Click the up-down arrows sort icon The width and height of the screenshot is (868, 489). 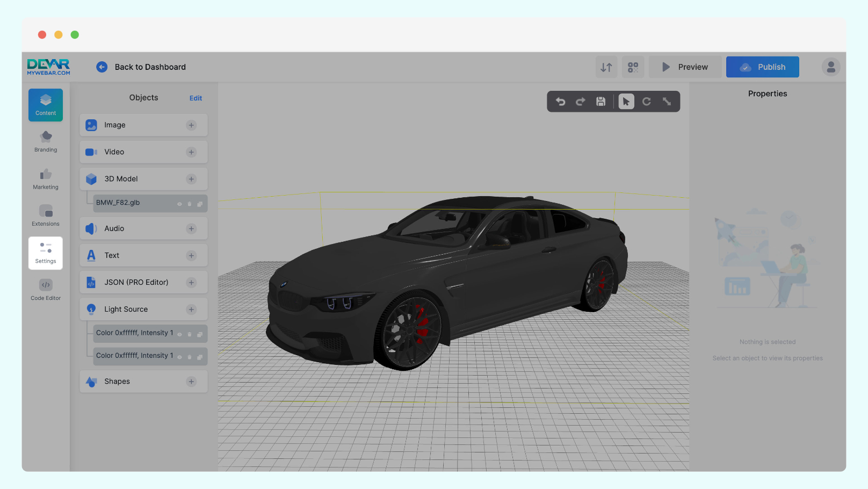[606, 67]
